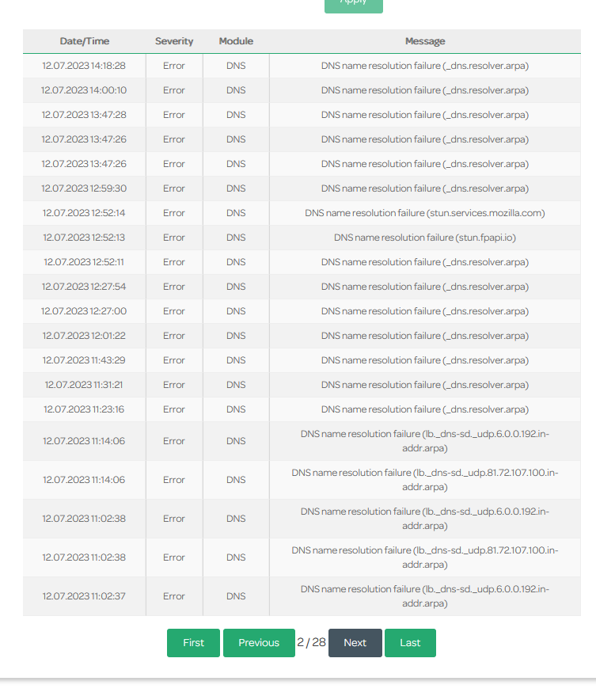Select timestamp 12.07.2023 11:31:21
Viewport: 596px width, 700px height.
point(84,385)
